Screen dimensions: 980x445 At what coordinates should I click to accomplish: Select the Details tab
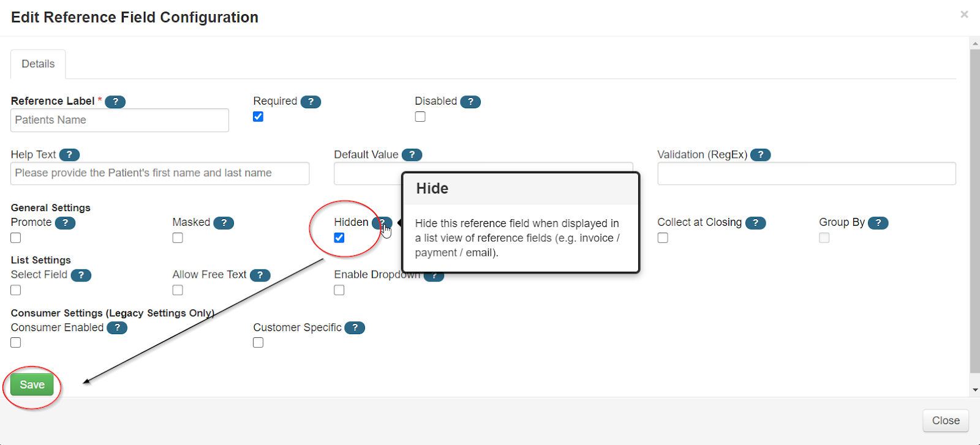(x=38, y=64)
